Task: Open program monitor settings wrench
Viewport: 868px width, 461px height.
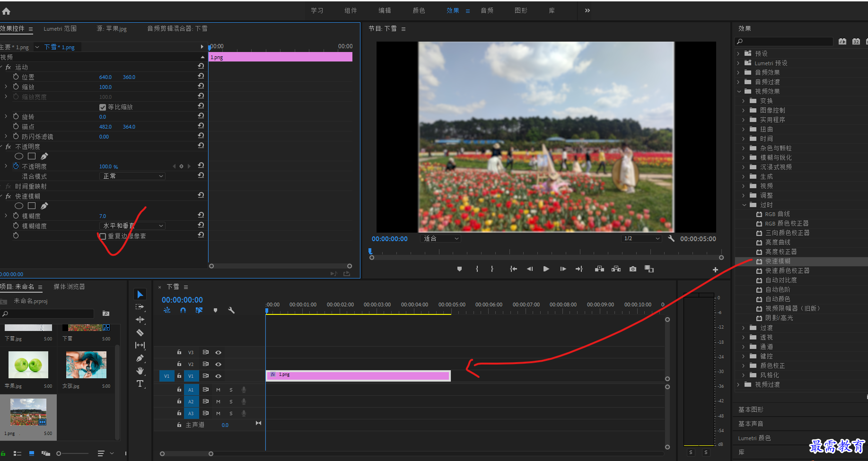Action: [x=671, y=239]
